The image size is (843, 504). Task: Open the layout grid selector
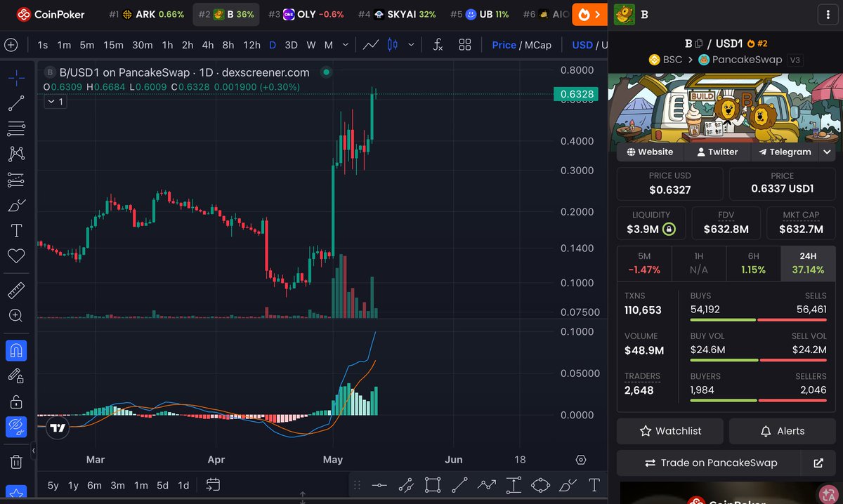pyautogui.click(x=464, y=45)
